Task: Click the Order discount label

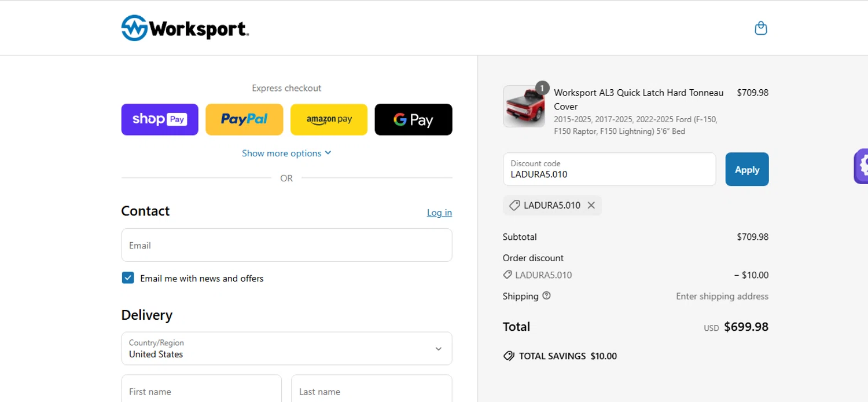Action: click(533, 258)
